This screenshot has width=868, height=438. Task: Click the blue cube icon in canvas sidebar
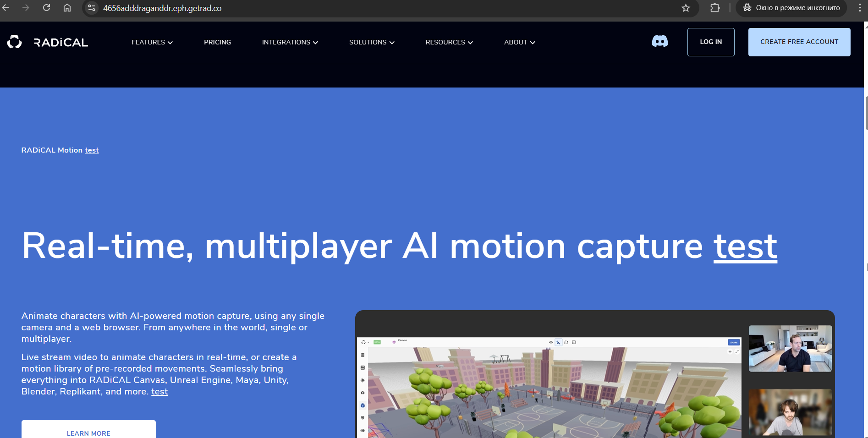[x=363, y=405]
